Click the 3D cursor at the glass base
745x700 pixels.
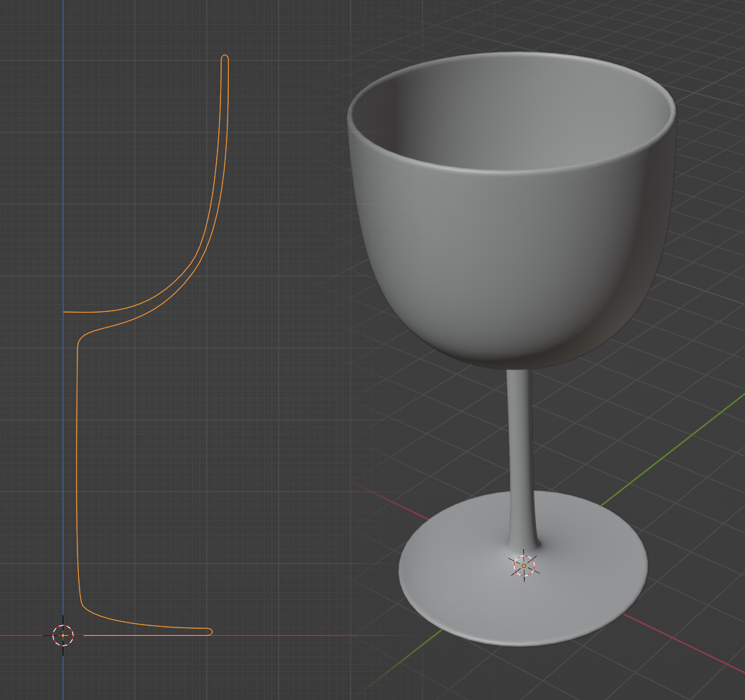tap(524, 565)
